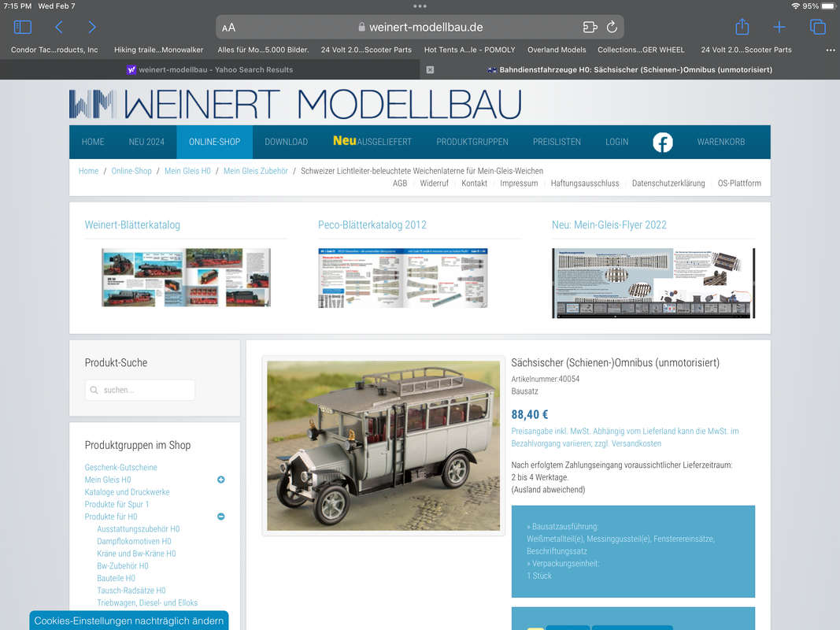Open the Overland Models bookmark

coord(557,50)
